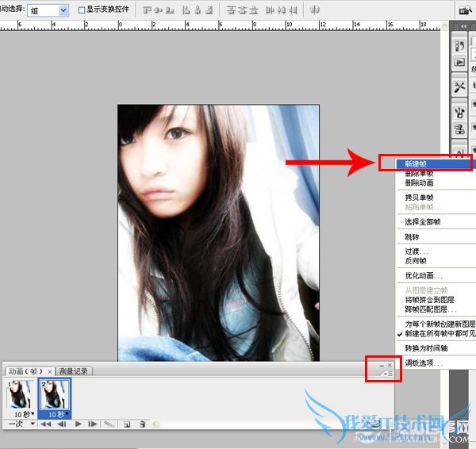476x449 pixels.
Task: Click the tween frames icon
Action: [x=109, y=424]
